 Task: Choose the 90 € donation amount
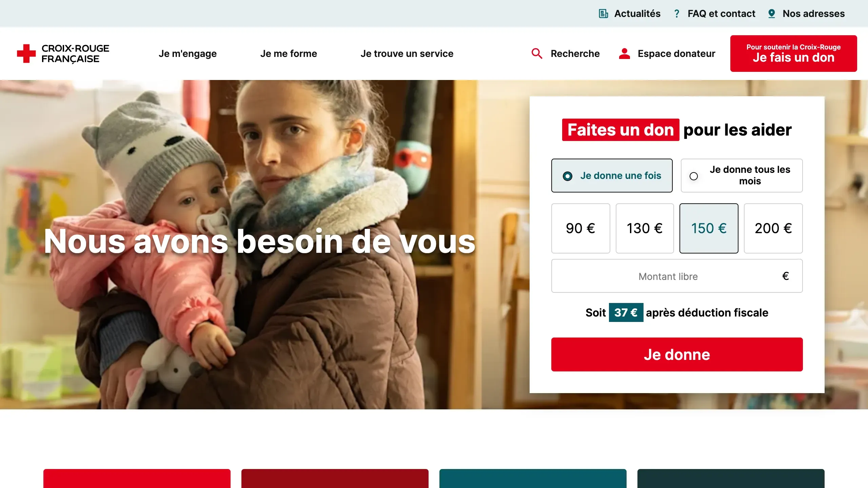click(x=580, y=228)
